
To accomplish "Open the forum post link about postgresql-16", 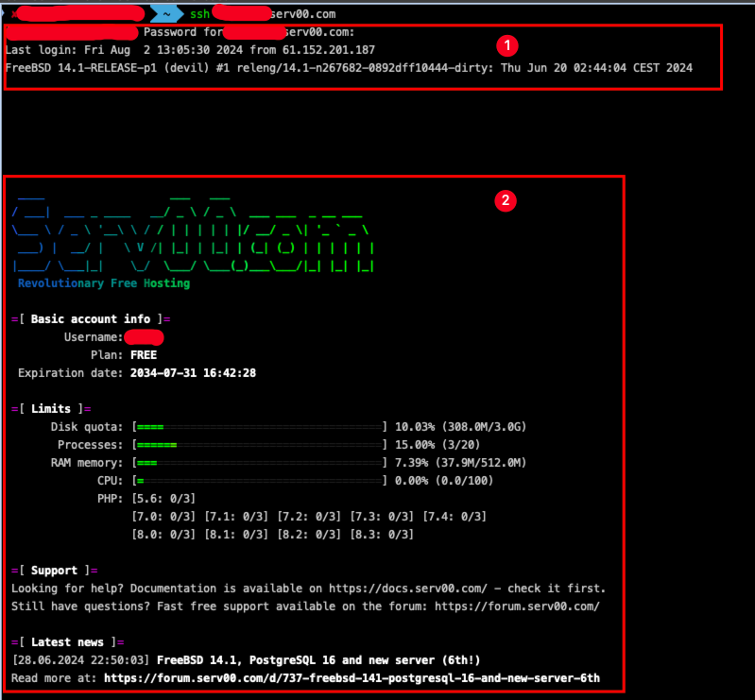I will point(352,678).
